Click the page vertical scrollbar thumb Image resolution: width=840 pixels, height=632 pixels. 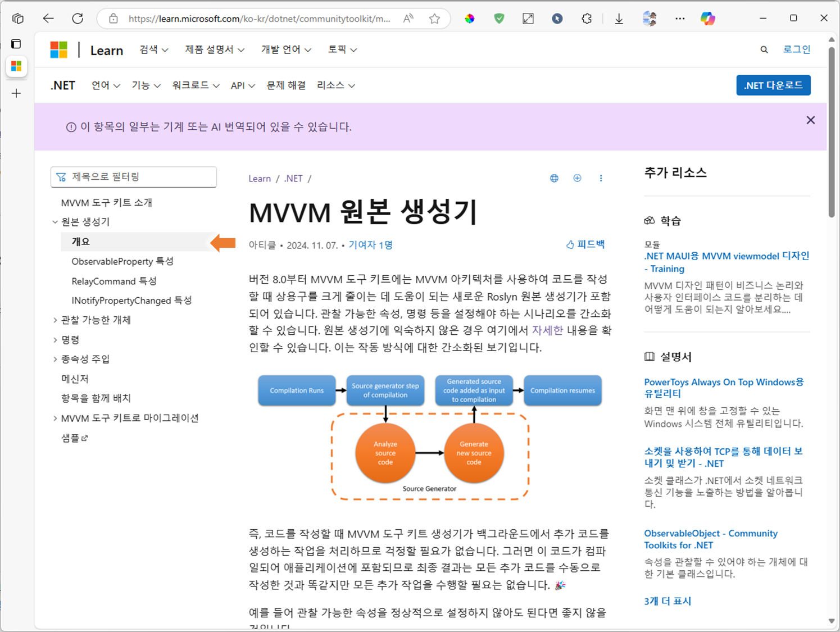coord(832,132)
